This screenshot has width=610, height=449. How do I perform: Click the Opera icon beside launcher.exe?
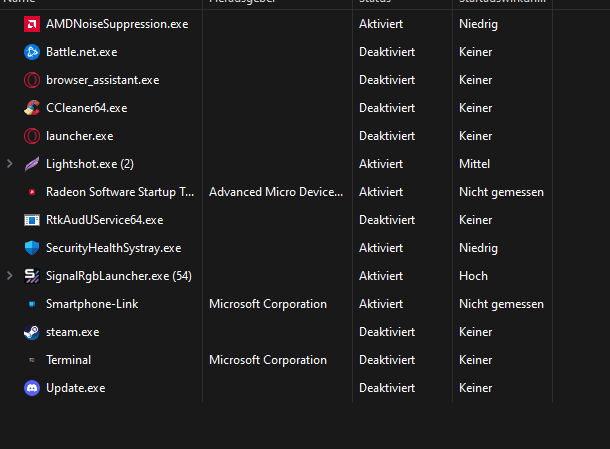(x=32, y=136)
